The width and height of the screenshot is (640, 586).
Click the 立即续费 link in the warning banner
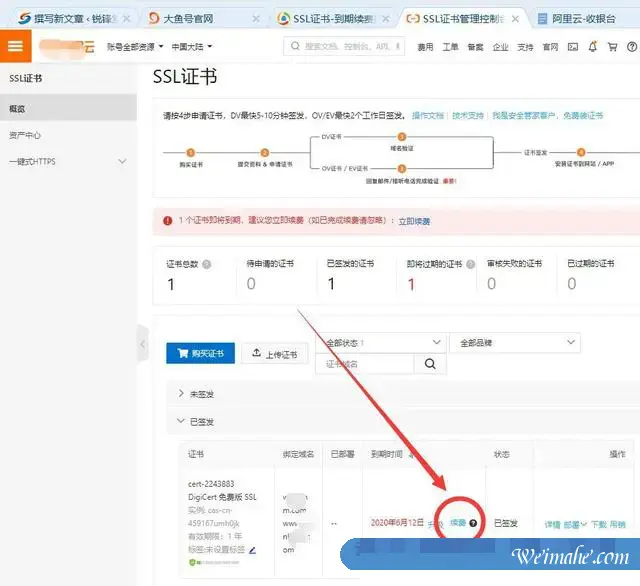coord(414,221)
